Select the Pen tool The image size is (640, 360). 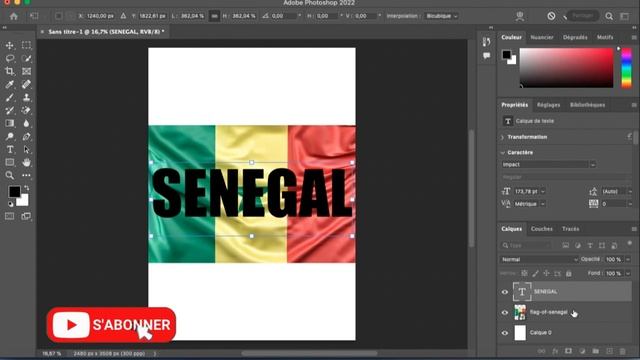click(27, 136)
